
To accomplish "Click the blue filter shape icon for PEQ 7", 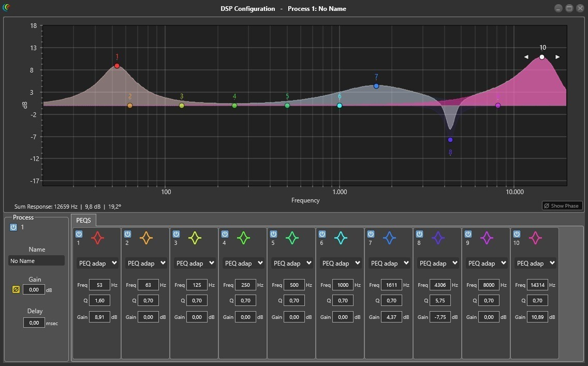I will click(390, 238).
